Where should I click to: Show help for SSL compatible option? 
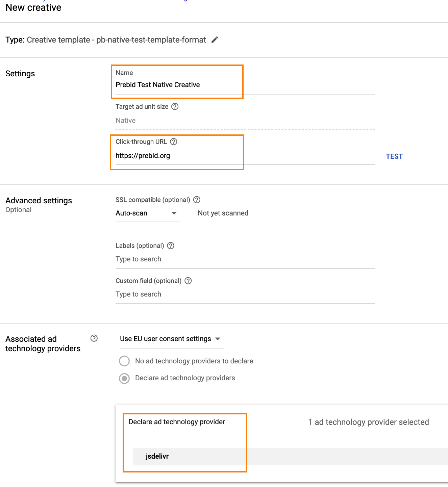tap(197, 200)
